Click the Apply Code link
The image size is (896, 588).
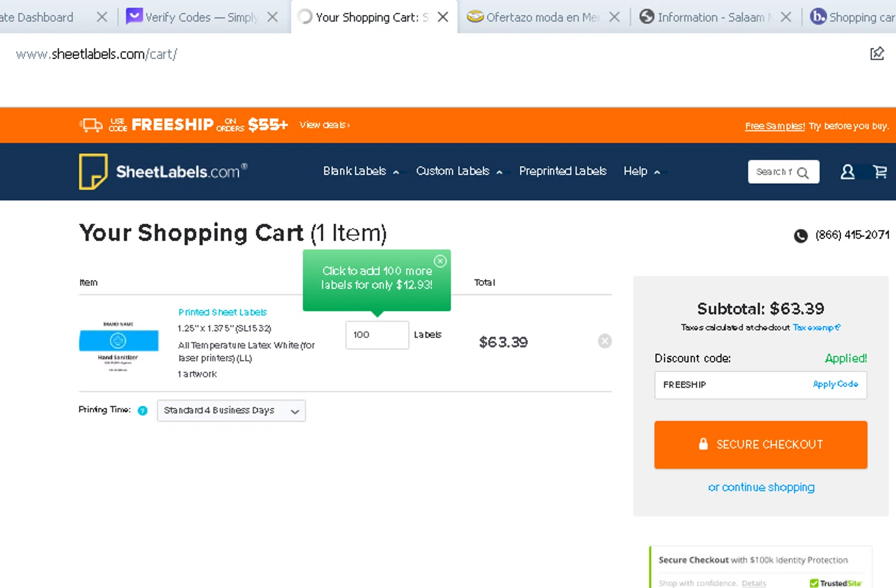coord(835,384)
